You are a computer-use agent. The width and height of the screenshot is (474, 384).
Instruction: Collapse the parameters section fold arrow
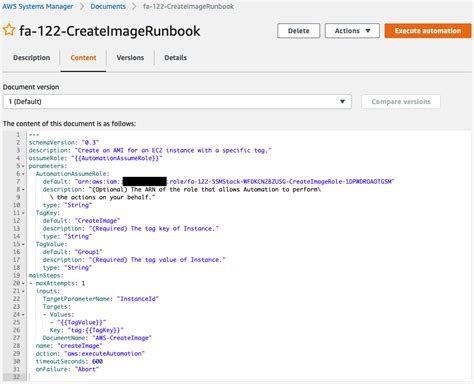click(23, 166)
